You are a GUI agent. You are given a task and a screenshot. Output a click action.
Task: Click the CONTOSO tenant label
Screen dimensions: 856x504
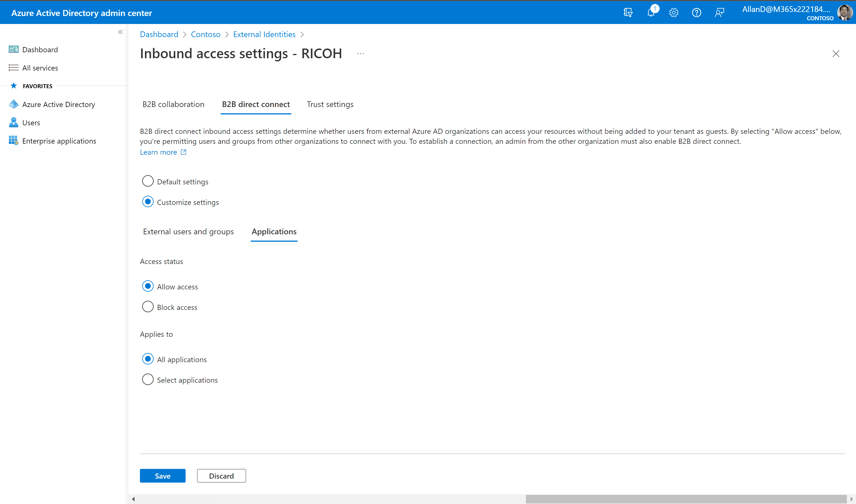pyautogui.click(x=820, y=18)
